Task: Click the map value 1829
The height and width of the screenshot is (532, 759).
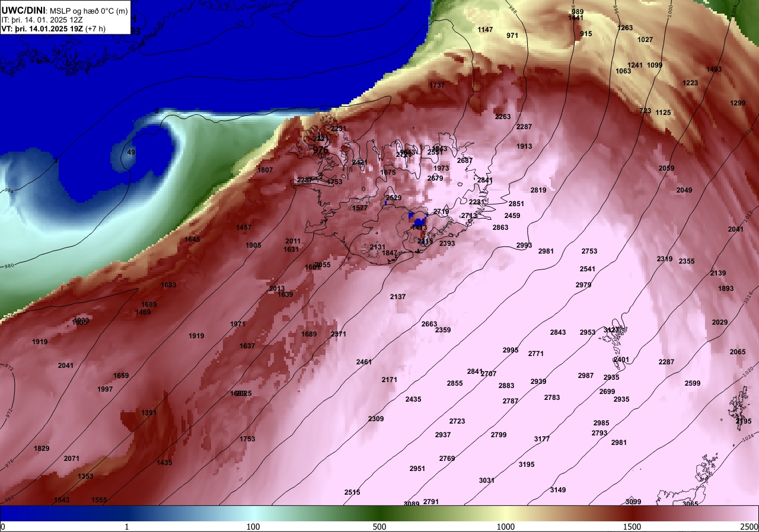Action: point(42,448)
